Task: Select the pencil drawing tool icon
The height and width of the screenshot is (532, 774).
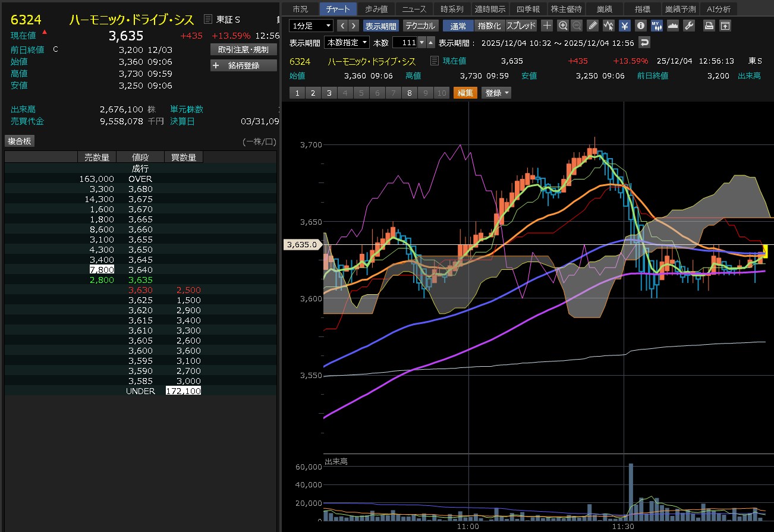Action: (593, 26)
